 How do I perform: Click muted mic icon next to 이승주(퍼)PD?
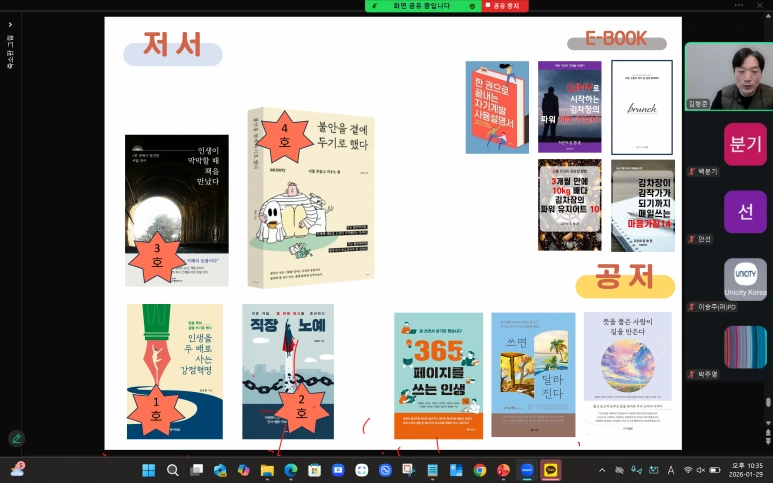point(692,307)
